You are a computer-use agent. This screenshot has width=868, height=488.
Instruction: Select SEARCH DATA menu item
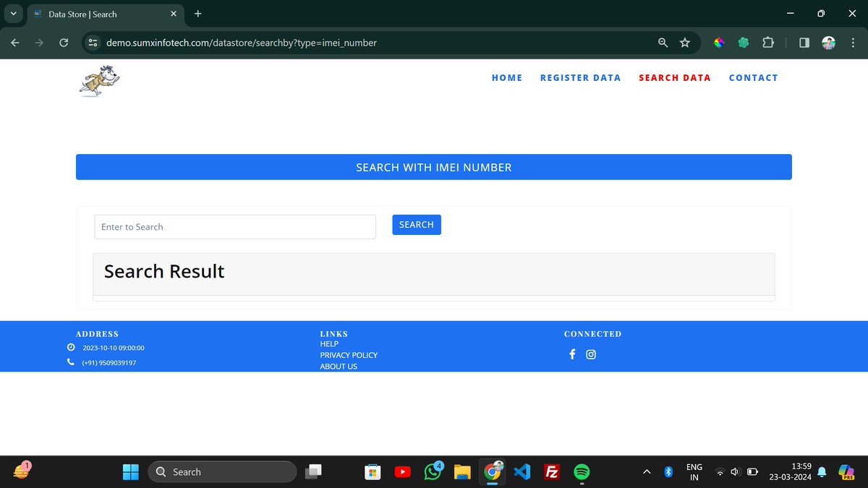675,77
